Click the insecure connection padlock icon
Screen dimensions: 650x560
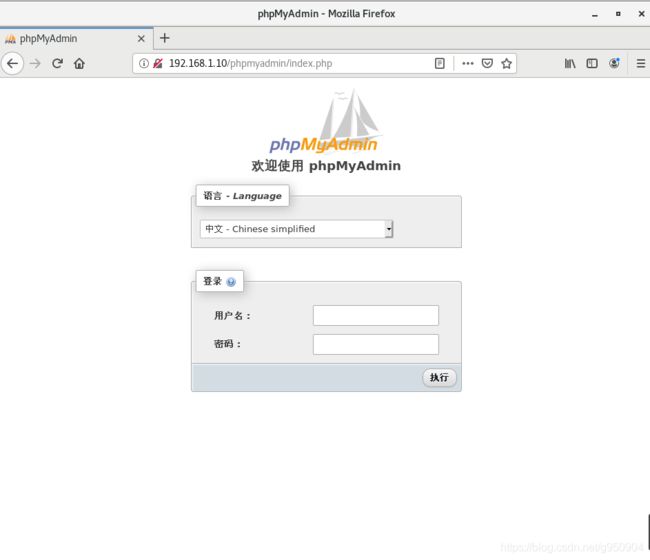tap(158, 63)
